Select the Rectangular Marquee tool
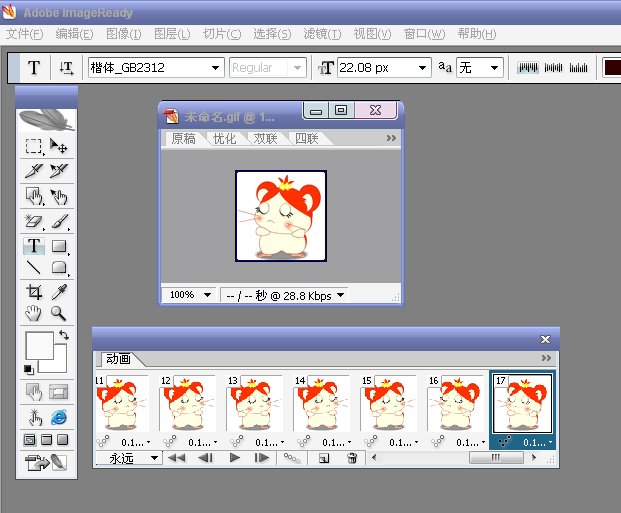 point(34,146)
